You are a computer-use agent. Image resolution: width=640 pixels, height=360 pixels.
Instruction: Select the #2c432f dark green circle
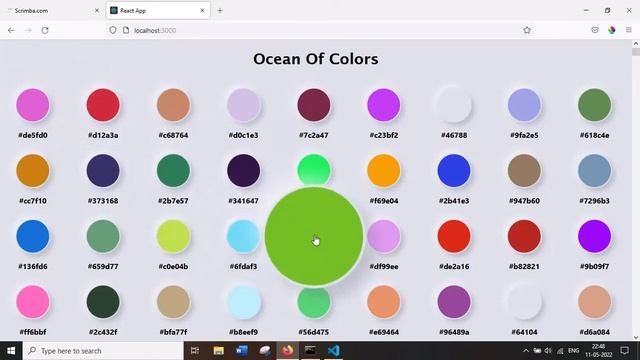pos(103,302)
